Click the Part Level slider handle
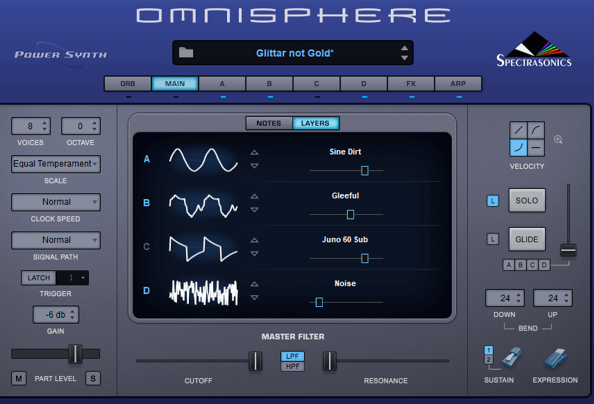The image size is (594, 404). click(x=75, y=354)
